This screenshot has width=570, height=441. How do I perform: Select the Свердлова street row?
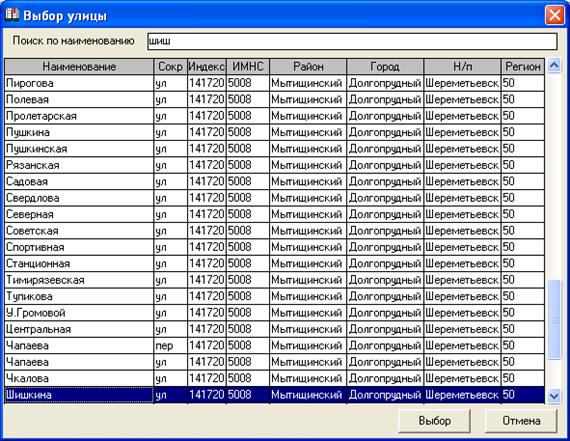click(274, 198)
